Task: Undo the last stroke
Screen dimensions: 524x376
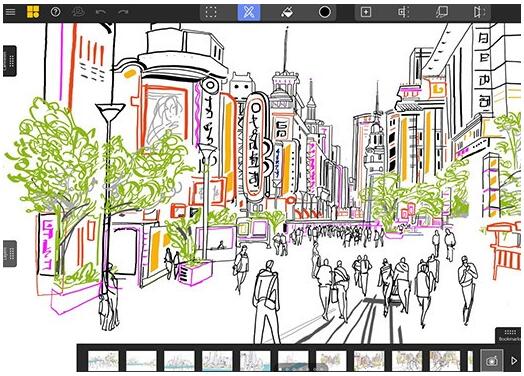Action: pos(101,12)
